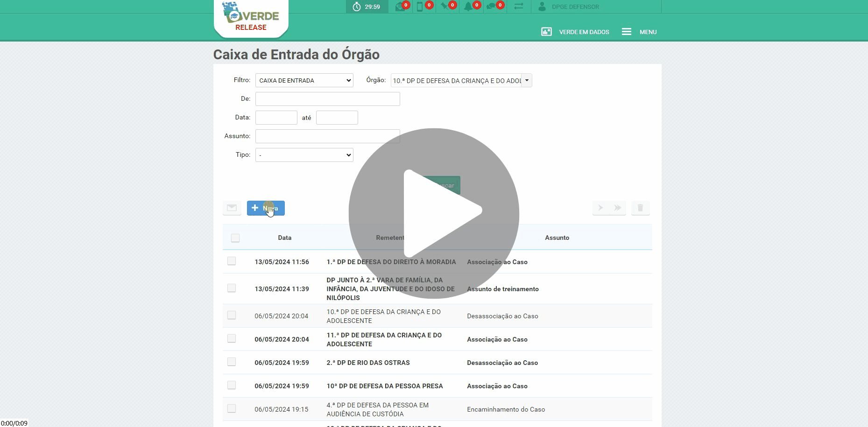Click the mobile phone notification icon
The image size is (868, 427).
420,7
